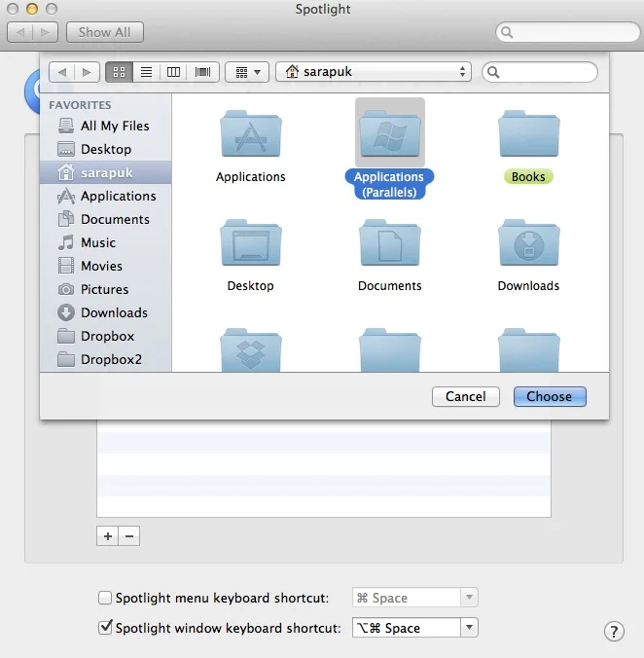Add a location with plus button
Image resolution: width=644 pixels, height=658 pixels.
pyautogui.click(x=108, y=536)
